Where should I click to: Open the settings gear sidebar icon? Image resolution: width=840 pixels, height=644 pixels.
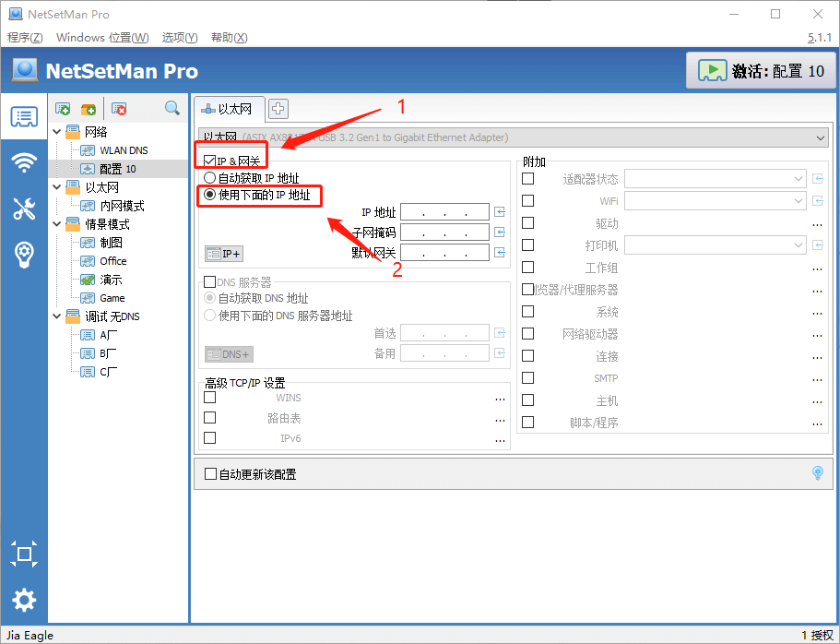(24, 600)
